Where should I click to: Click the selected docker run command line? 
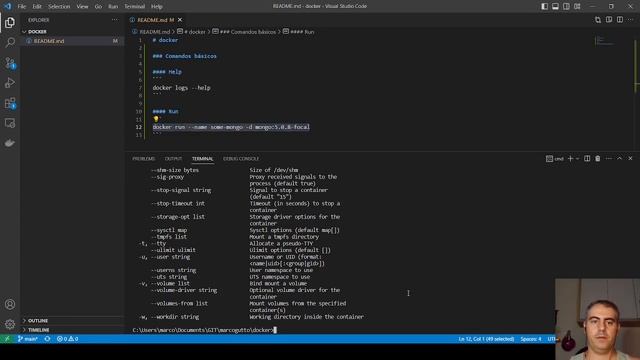click(231, 127)
